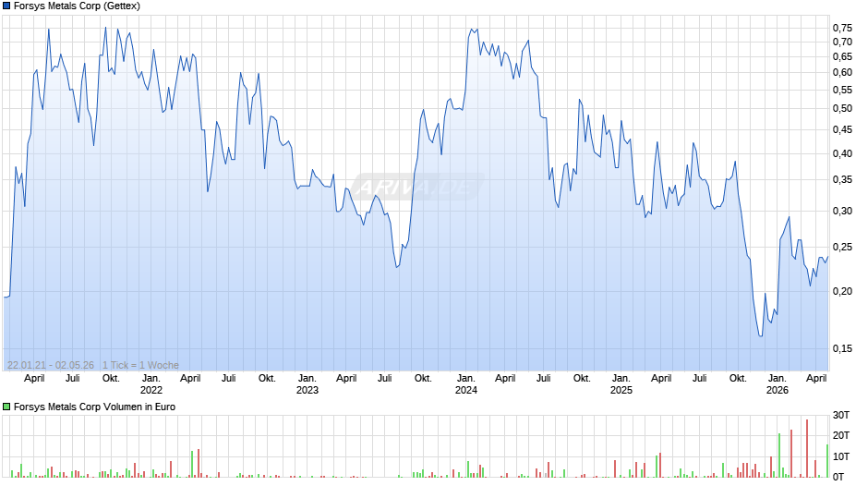Click the tallest red volume bar in 2026
The width and height of the screenshot is (868, 486).
(x=807, y=448)
